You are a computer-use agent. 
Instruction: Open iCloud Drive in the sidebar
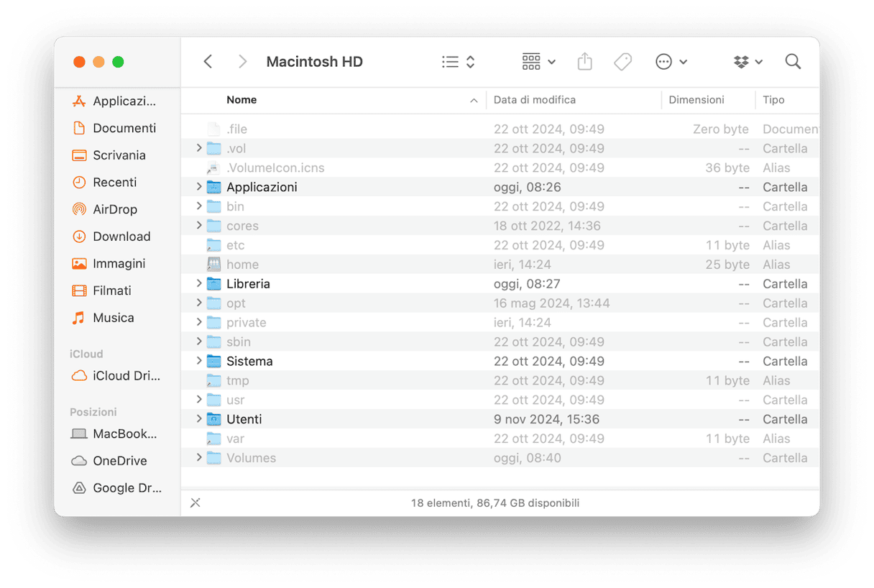click(116, 376)
